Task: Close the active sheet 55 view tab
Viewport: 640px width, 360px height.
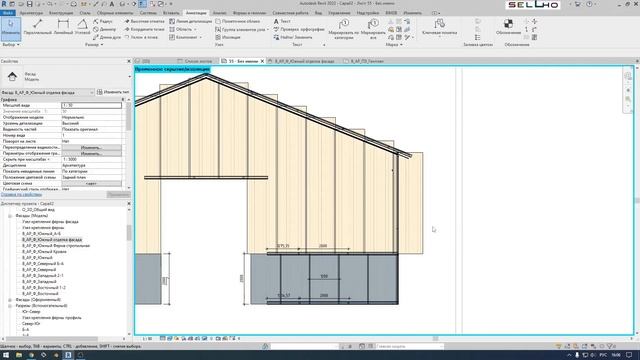Action: (262, 61)
